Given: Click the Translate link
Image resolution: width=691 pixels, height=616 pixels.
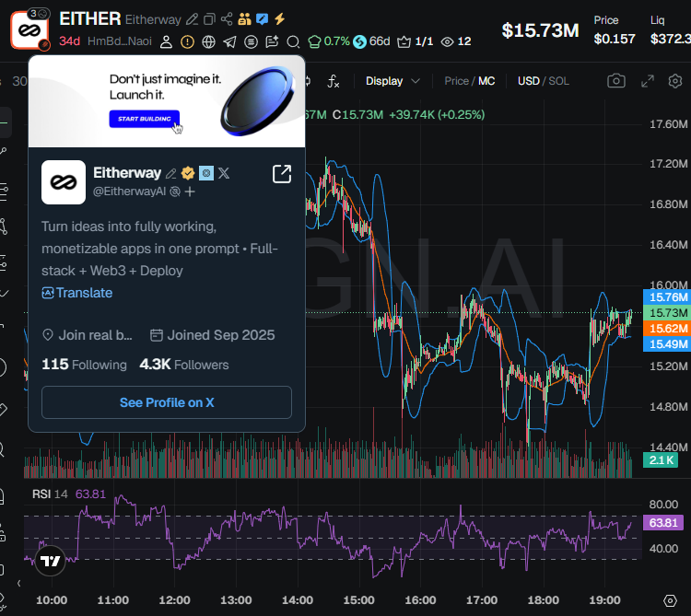Looking at the screenshot, I should [x=77, y=293].
